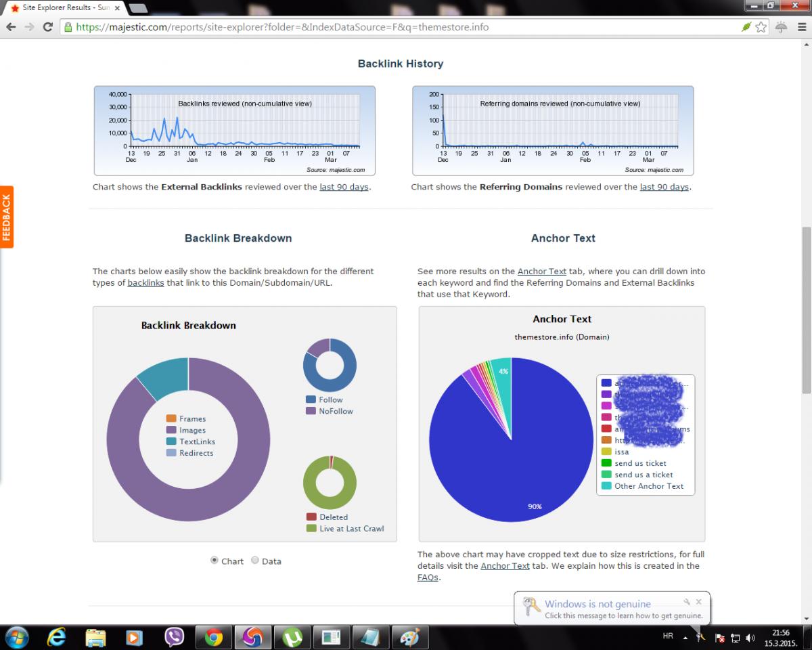The width and height of the screenshot is (812, 650).
Task: Open the media player taskbar icon
Action: 135,637
